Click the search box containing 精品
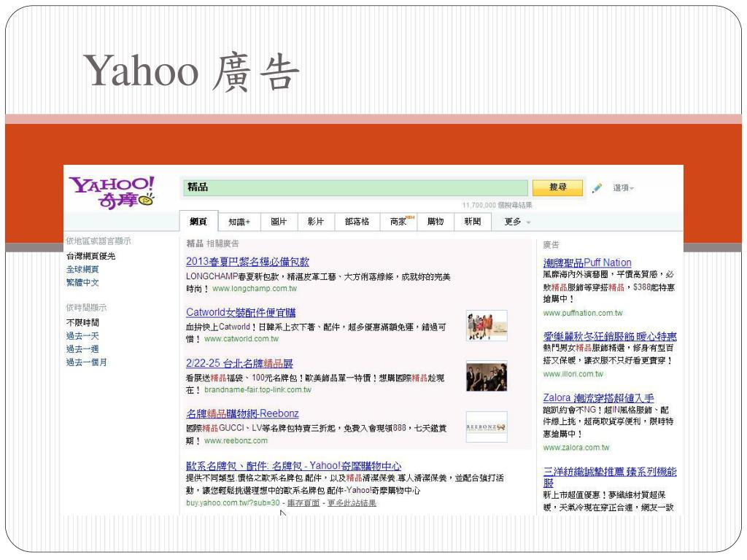This screenshot has height=560, width=747. [355, 187]
